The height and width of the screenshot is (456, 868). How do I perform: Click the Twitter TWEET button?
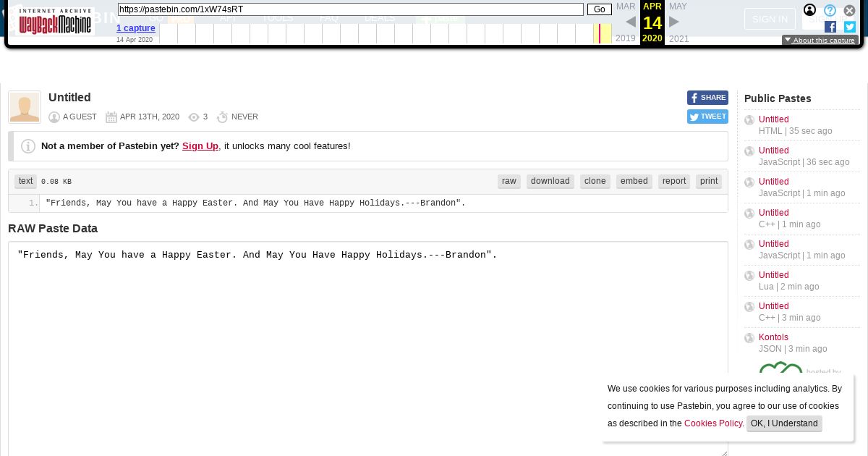pyautogui.click(x=707, y=117)
